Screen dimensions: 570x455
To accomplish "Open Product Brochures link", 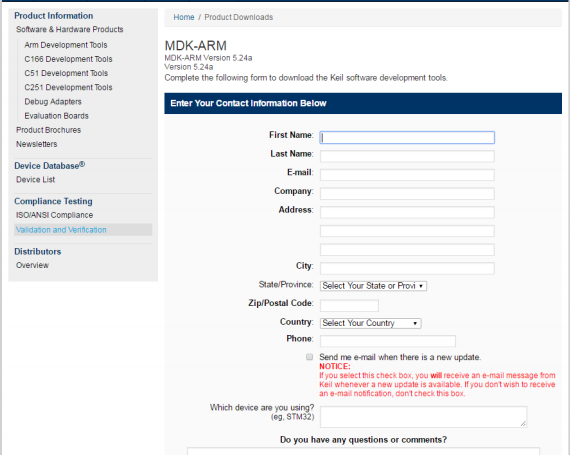I will pos(48,130).
